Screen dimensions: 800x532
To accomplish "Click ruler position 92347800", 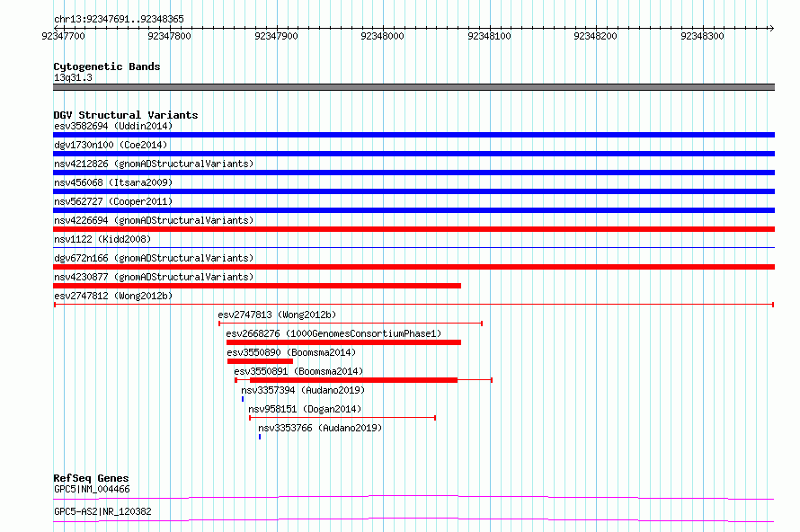I will click(x=169, y=36).
